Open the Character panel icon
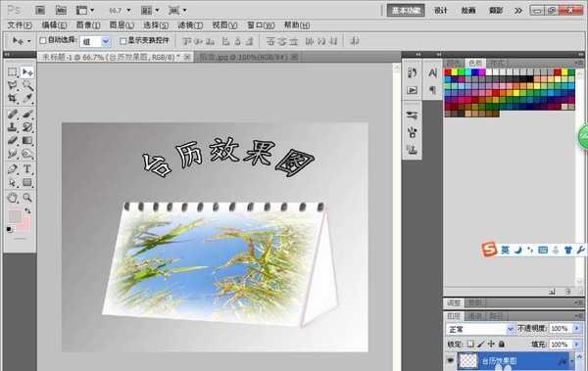Image resolution: width=588 pixels, height=371 pixels. tap(432, 73)
